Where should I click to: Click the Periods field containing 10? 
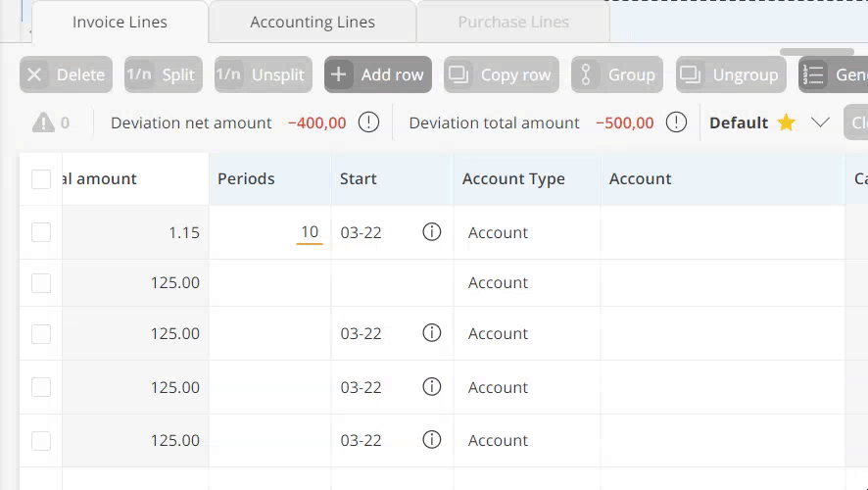click(310, 232)
